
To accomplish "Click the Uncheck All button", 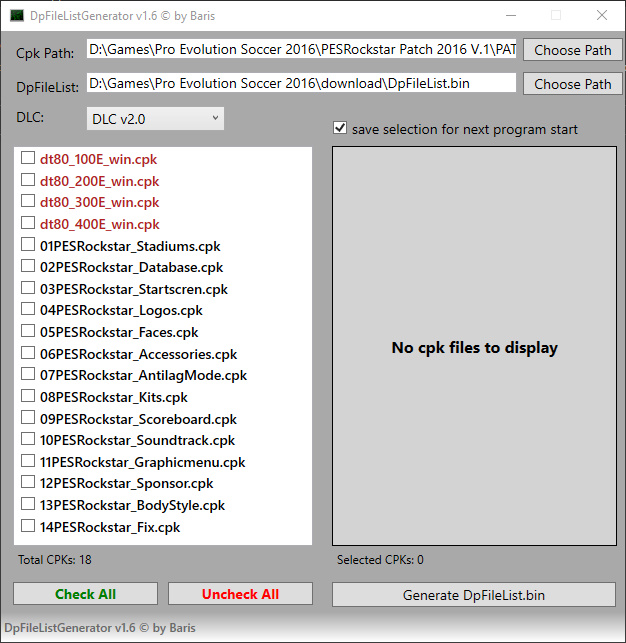I will click(x=240, y=594).
